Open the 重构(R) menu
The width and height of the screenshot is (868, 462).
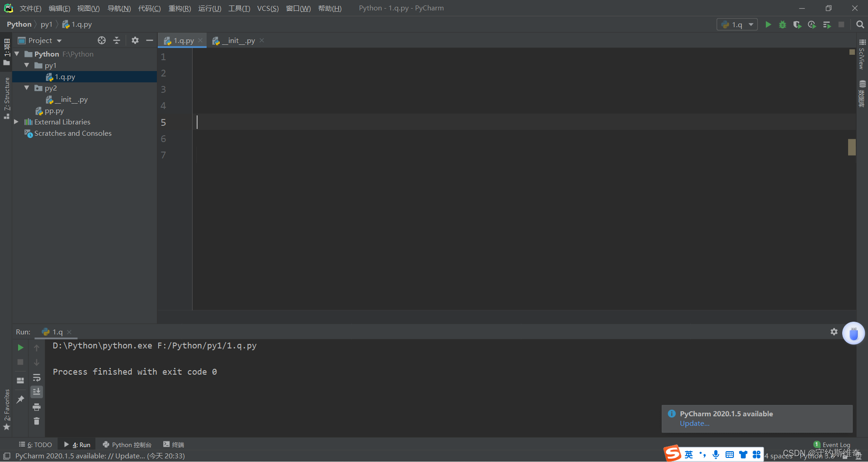pos(179,9)
